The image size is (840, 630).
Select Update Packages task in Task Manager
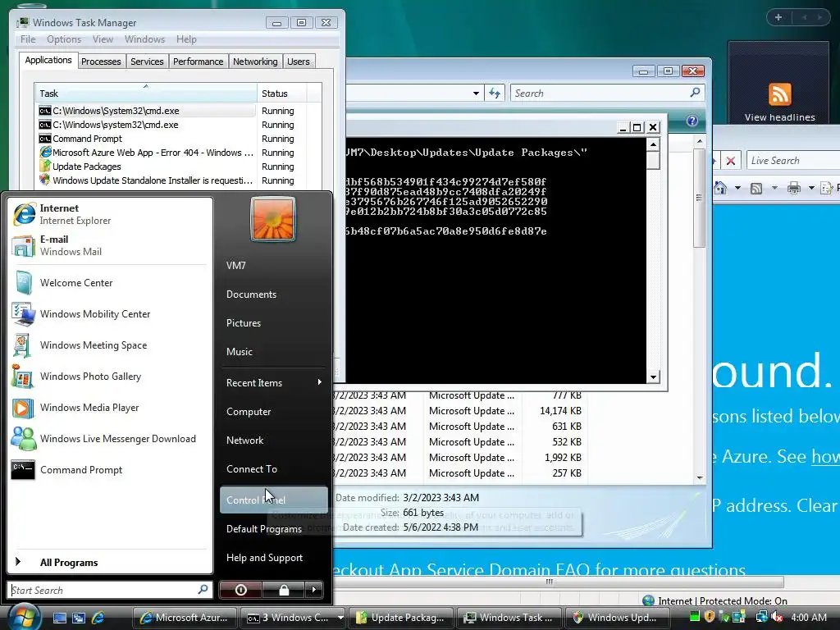click(x=178, y=167)
